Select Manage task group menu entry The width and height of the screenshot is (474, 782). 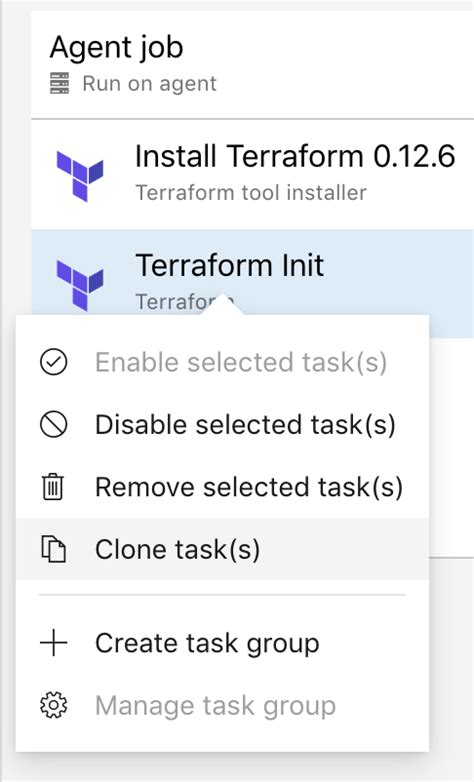tap(222, 705)
